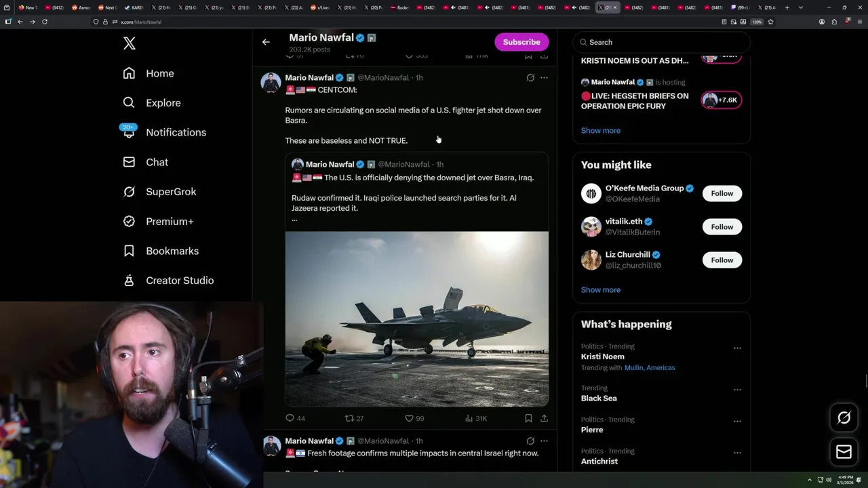Show more under You might like
Screen dimensions: 868x488
600,289
